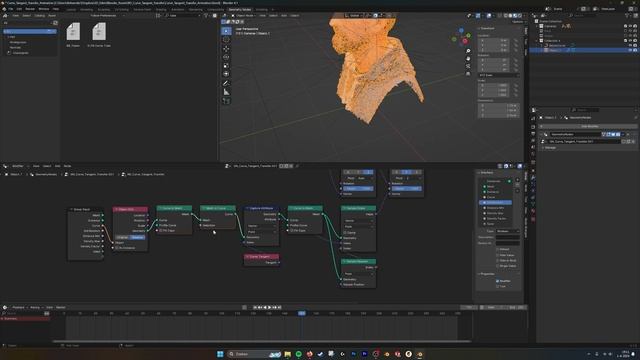The height and width of the screenshot is (360, 640).
Task: Open the Playback menu in timeline header
Action: coord(18,307)
